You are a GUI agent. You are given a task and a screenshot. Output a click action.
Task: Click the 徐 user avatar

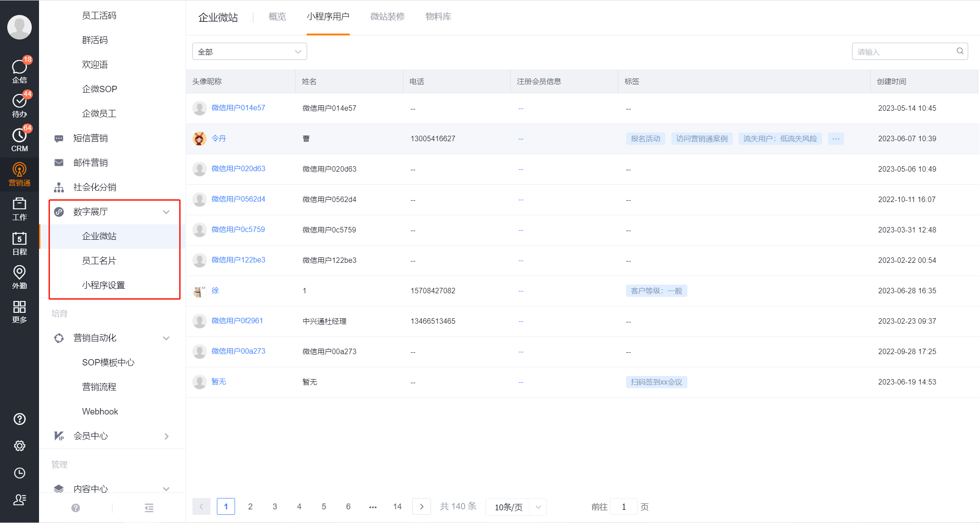(x=199, y=291)
